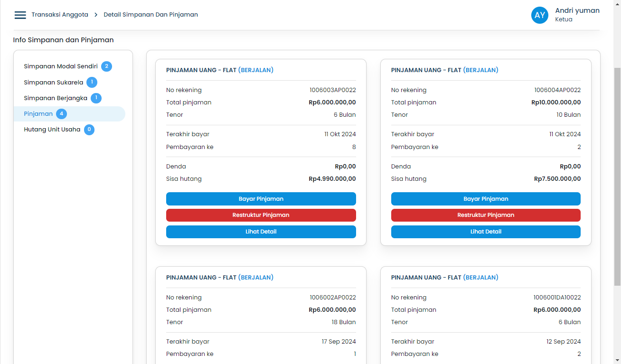This screenshot has width=621, height=364.
Task: Click Restruktur Pinjaman on the Rp10.000.000 loan
Action: 485,215
